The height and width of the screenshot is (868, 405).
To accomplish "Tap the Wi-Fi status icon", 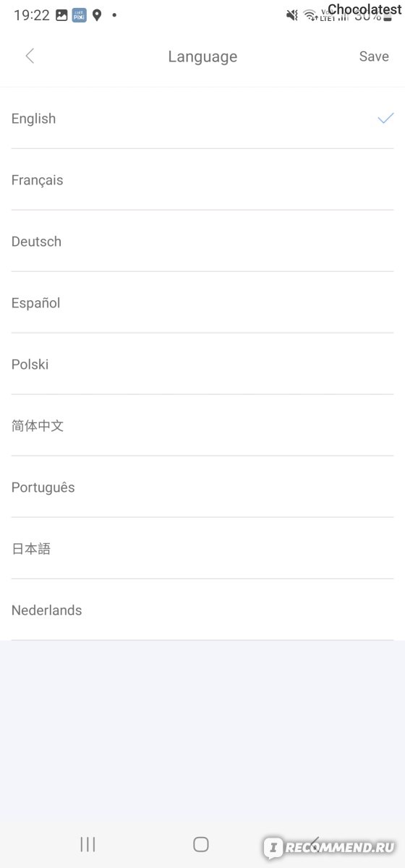I will coord(310,15).
